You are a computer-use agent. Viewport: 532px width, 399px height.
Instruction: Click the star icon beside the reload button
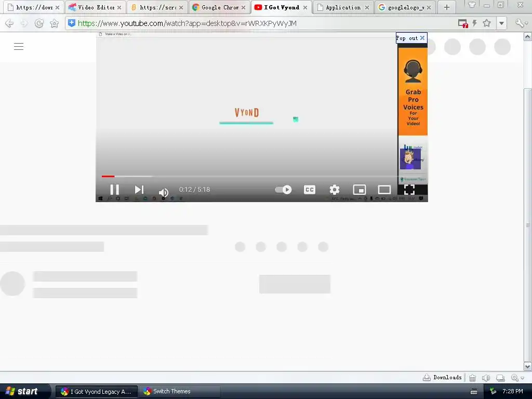pos(54,23)
